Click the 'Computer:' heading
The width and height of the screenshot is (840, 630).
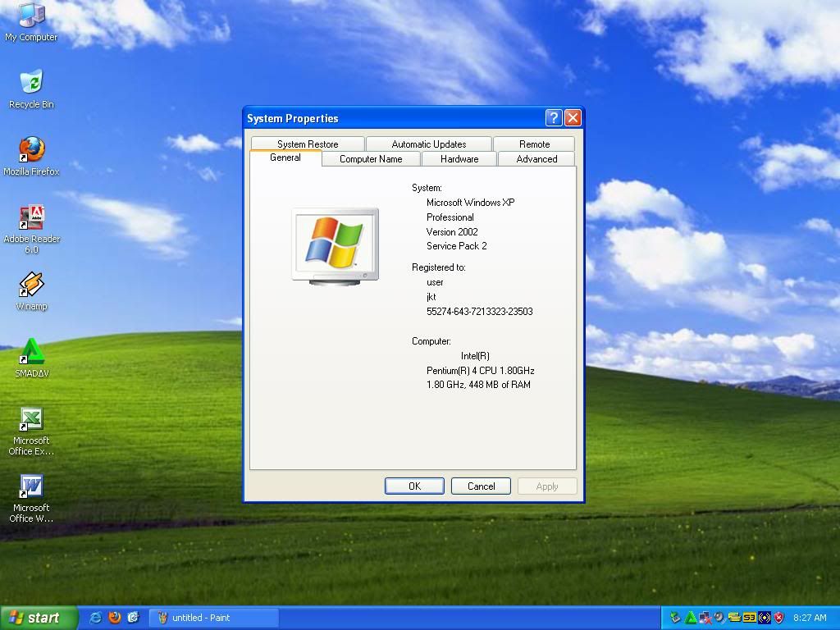(431, 341)
